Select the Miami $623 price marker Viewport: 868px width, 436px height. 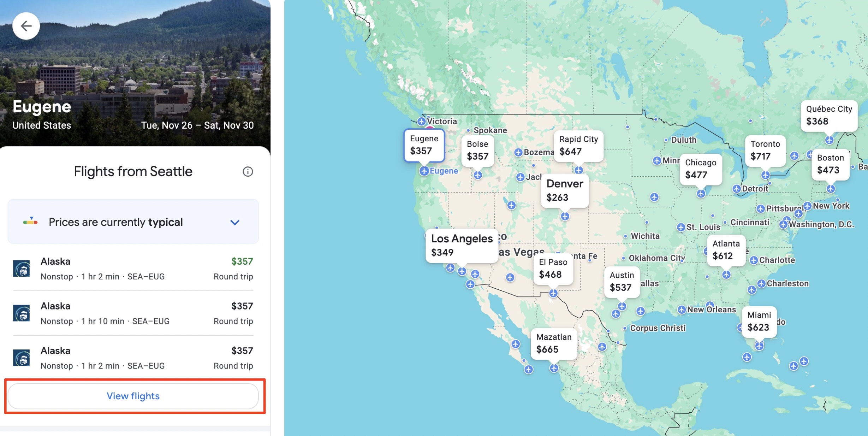tap(759, 321)
